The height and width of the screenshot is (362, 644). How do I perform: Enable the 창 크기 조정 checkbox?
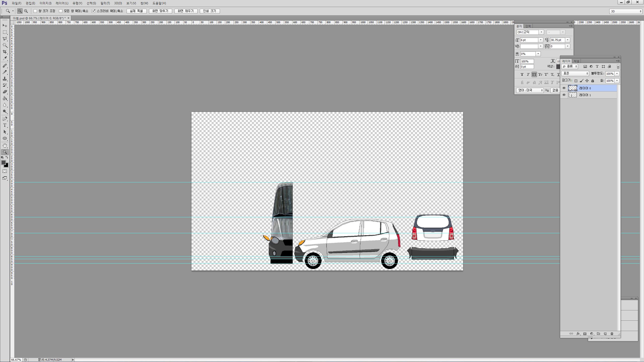click(x=35, y=11)
